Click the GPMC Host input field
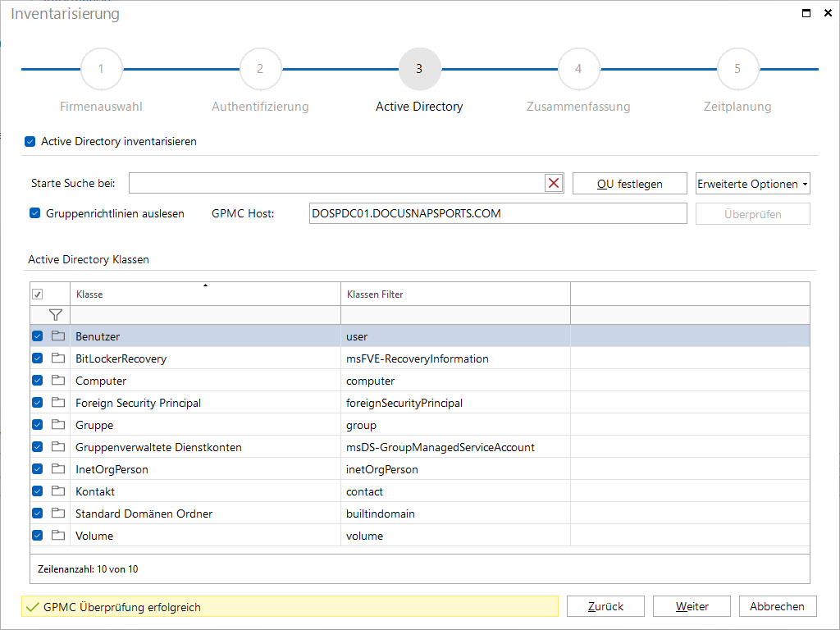Viewport: 840px width, 630px height. pyautogui.click(x=498, y=213)
